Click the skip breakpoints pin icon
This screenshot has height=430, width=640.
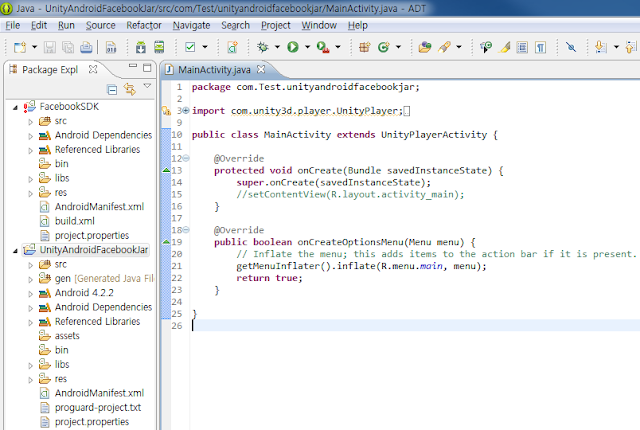pos(571,47)
